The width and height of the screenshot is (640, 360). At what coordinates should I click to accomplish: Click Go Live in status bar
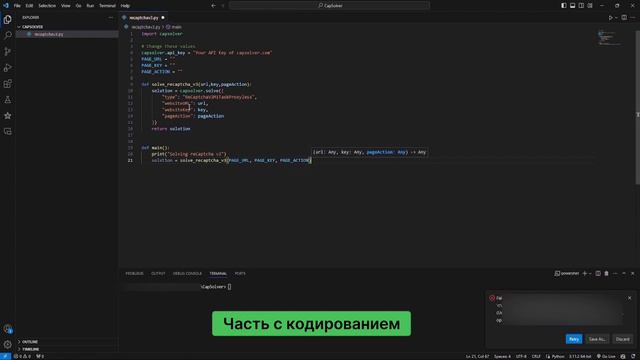606,356
